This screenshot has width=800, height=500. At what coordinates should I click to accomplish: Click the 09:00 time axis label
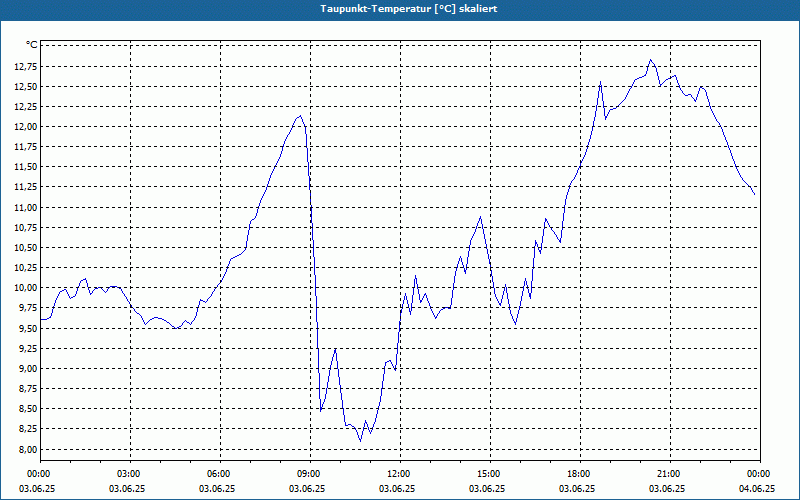[x=310, y=474]
